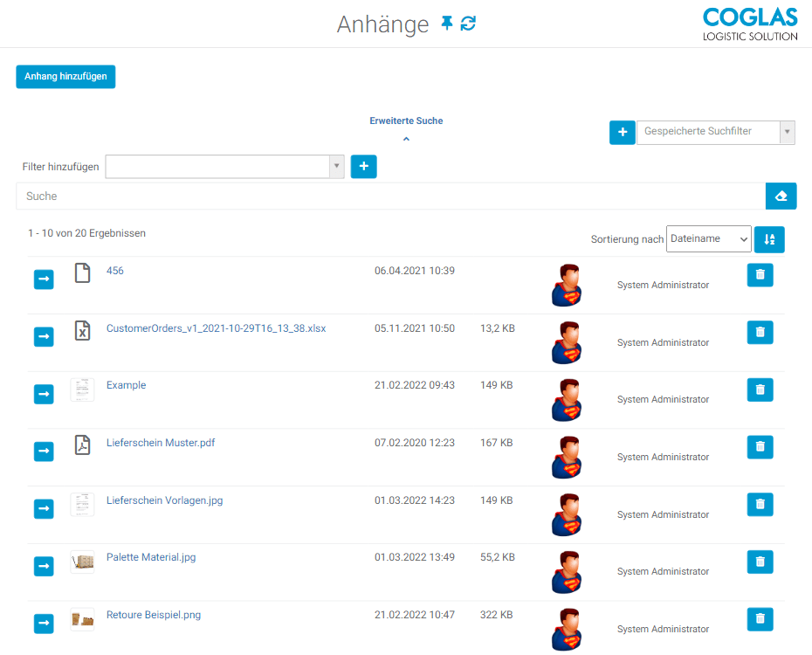812x655 pixels.
Task: Refresh the Anhänge list
Action: [x=469, y=24]
